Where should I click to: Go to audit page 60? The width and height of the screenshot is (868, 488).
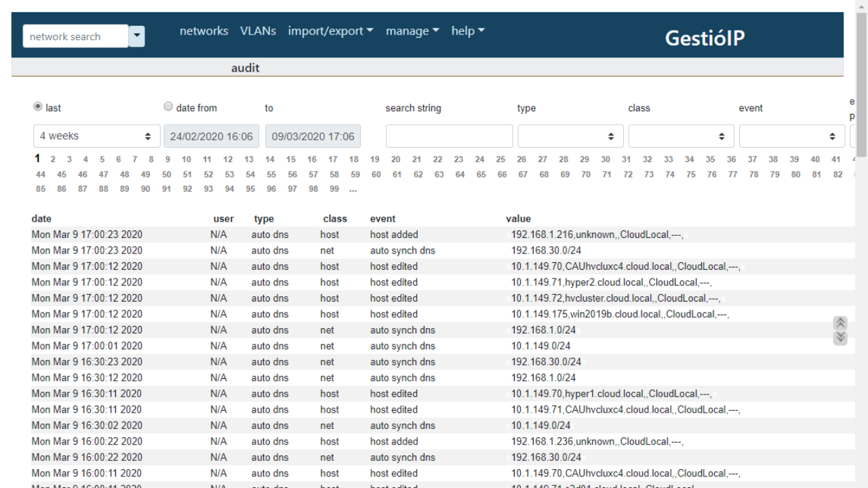pyautogui.click(x=376, y=174)
